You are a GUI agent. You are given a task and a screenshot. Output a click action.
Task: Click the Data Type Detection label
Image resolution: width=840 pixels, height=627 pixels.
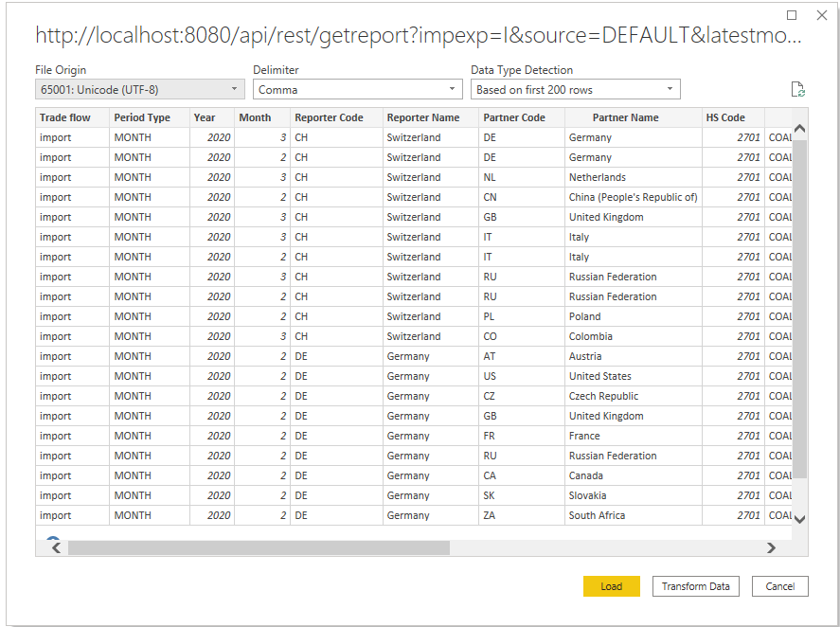click(522, 70)
